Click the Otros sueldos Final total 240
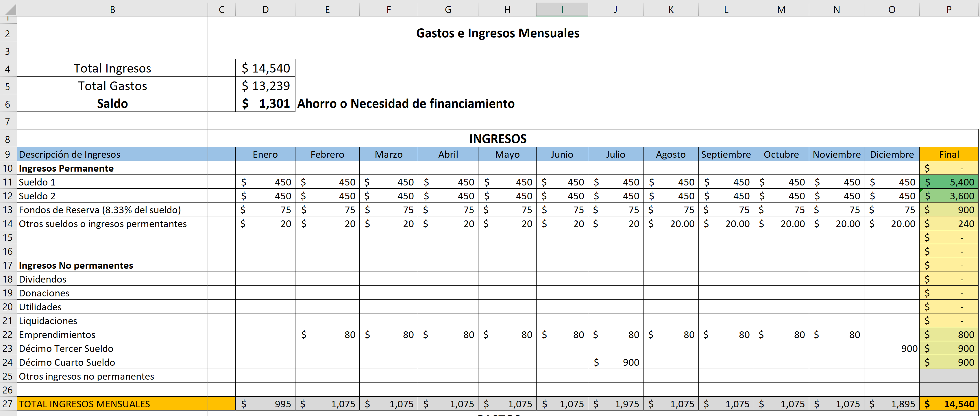 coord(949,224)
